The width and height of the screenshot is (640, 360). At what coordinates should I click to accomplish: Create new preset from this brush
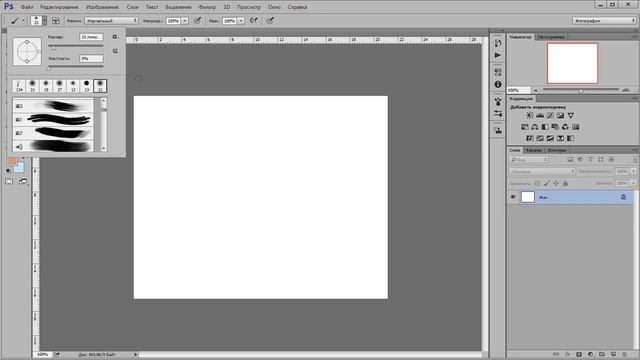pos(116,51)
